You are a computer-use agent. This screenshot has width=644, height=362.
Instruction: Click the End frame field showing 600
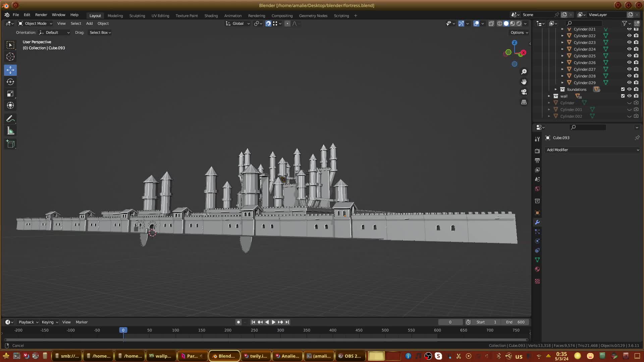point(516,322)
